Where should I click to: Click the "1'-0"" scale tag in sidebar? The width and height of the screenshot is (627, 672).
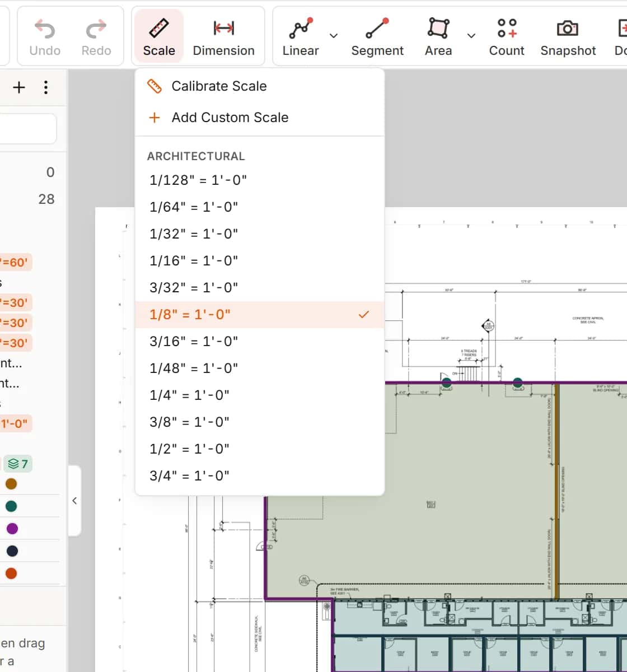click(x=16, y=423)
